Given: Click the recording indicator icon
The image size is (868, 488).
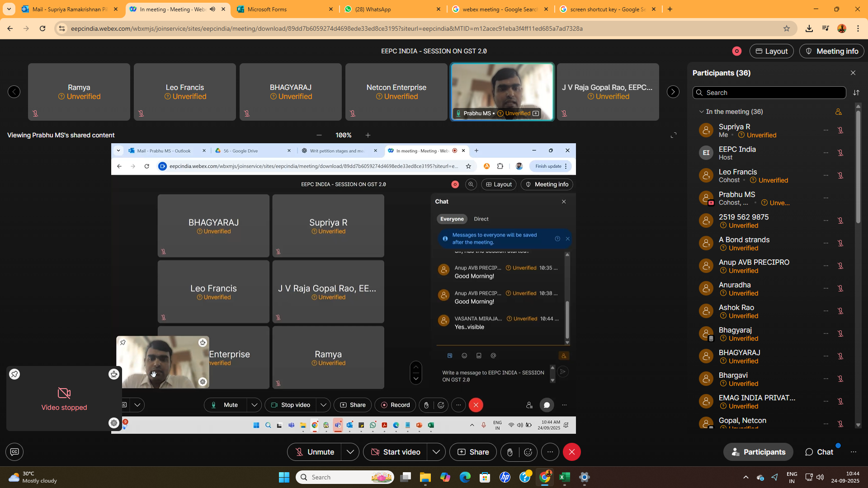Looking at the screenshot, I should (737, 52).
